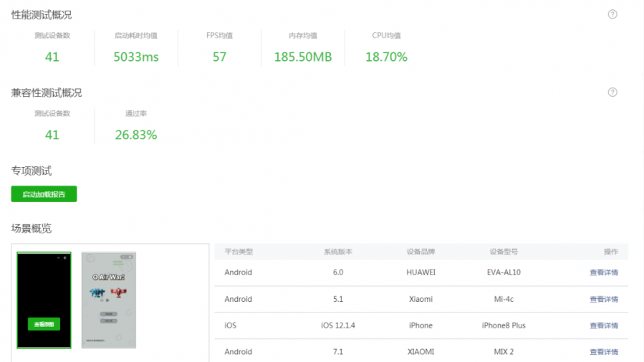Open help icon for 性能测试概况
The width and height of the screenshot is (644, 362).
[x=612, y=14]
